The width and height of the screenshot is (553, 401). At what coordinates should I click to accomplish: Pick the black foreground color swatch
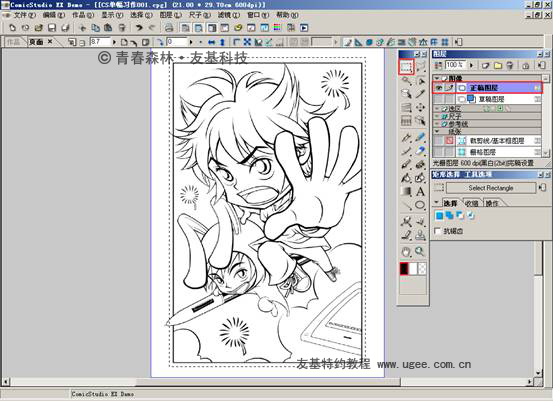(x=404, y=269)
